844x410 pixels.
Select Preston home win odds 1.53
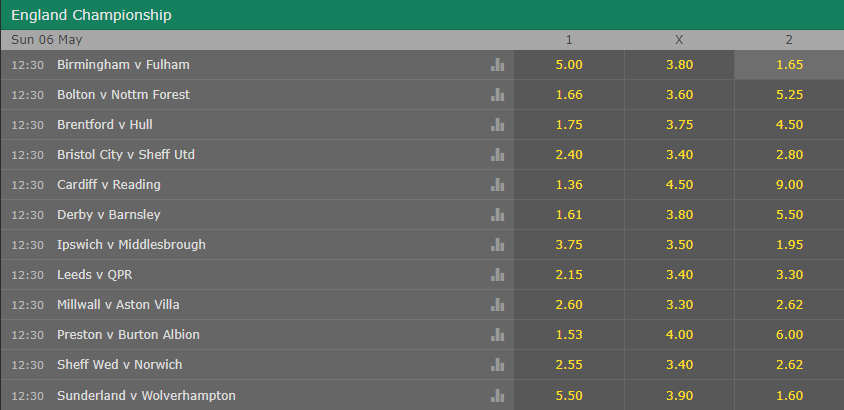pyautogui.click(x=569, y=335)
